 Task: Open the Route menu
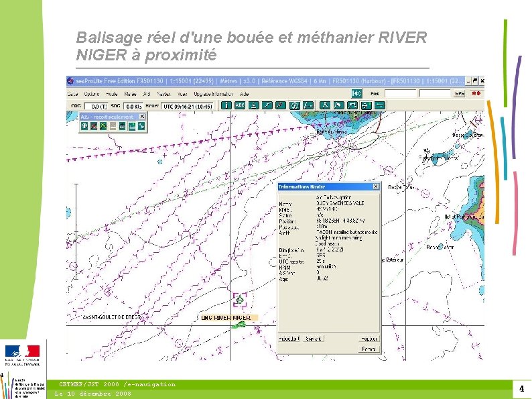pos(112,94)
